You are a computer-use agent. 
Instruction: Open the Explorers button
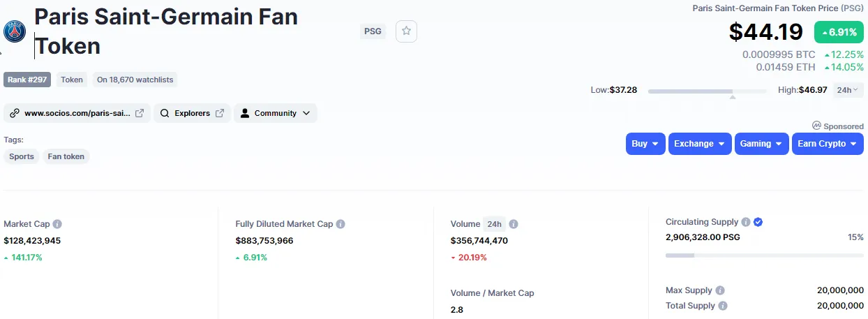(192, 113)
